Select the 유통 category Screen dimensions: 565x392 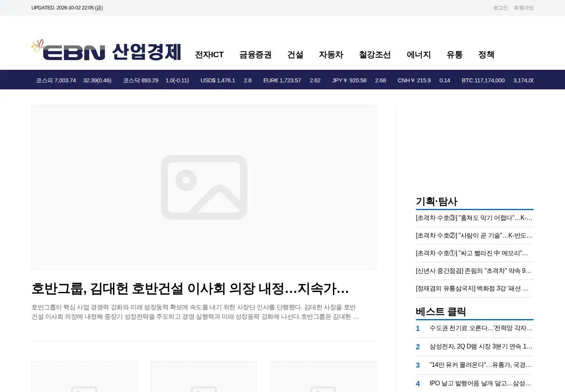454,55
